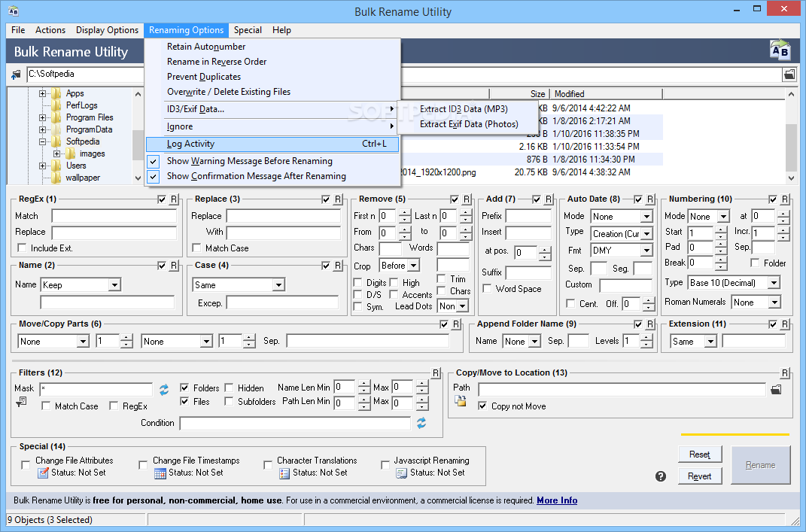Screen dimensions: 806x532
Task: Open the Case dropdown showing Same
Action: tap(239, 284)
